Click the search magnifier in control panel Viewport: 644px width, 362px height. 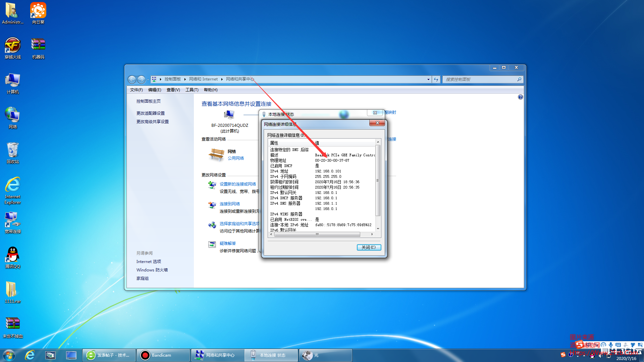pyautogui.click(x=519, y=80)
